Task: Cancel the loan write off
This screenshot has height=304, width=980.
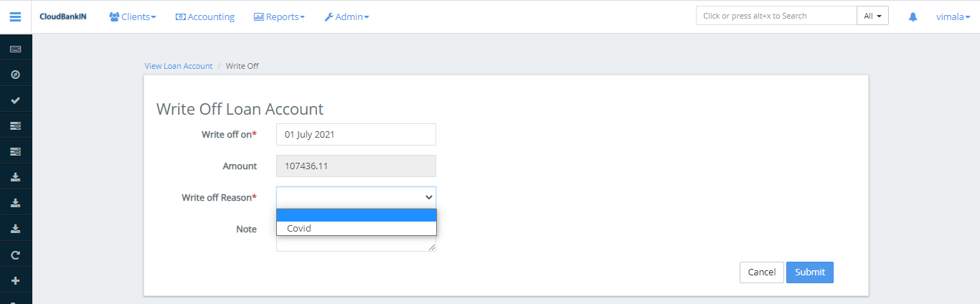Action: (x=761, y=272)
